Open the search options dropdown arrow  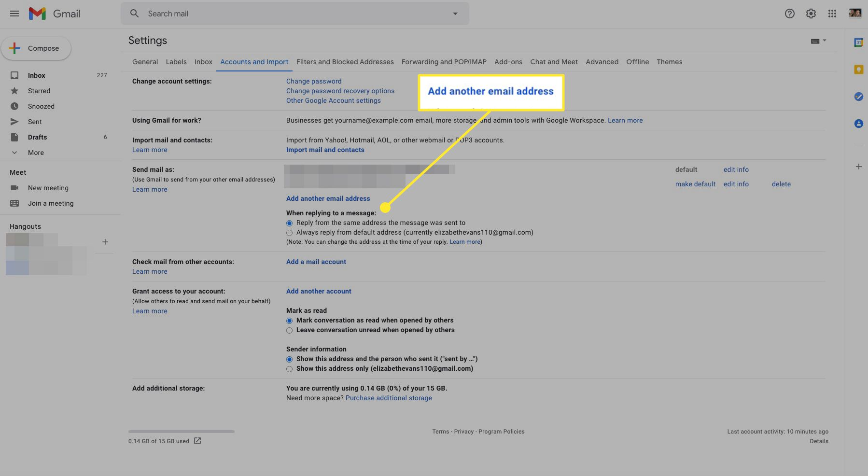[x=455, y=14]
